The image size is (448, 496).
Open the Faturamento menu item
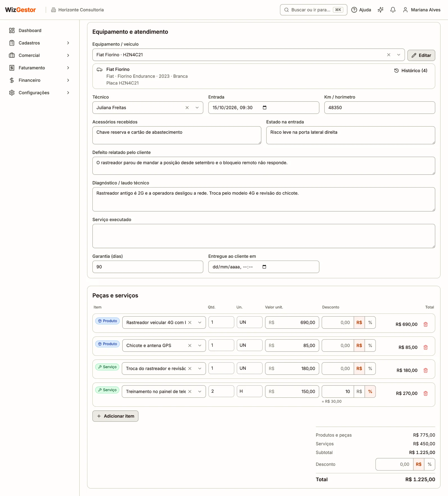click(39, 68)
